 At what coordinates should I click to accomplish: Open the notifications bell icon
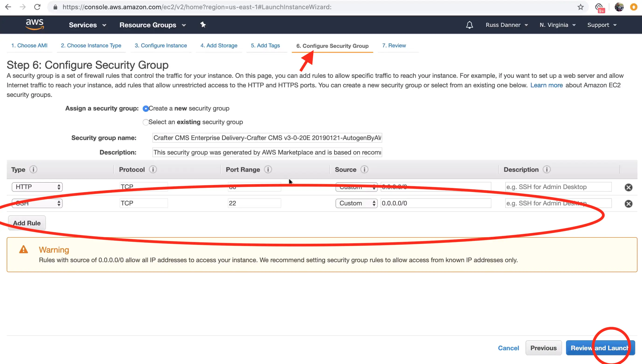[x=469, y=25]
